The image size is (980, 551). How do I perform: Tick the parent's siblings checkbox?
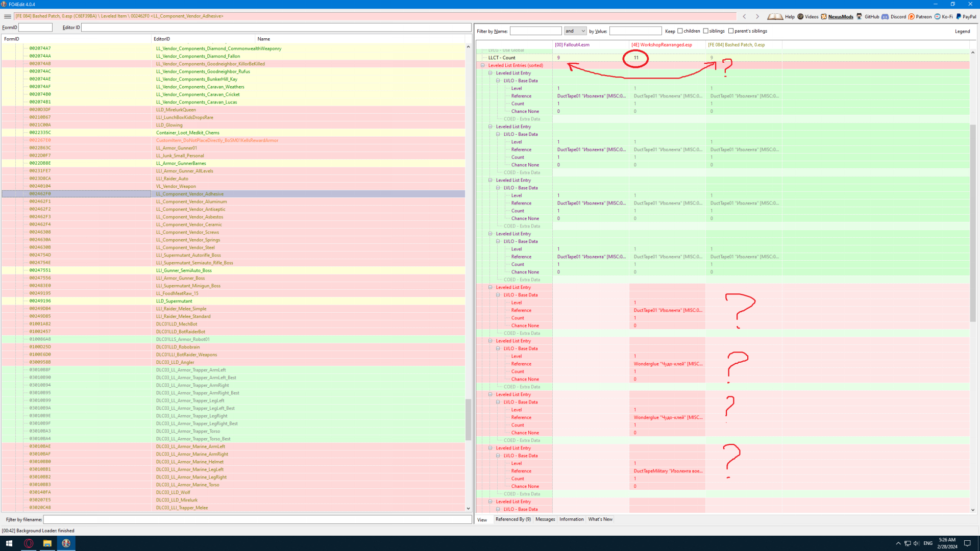pos(731,31)
